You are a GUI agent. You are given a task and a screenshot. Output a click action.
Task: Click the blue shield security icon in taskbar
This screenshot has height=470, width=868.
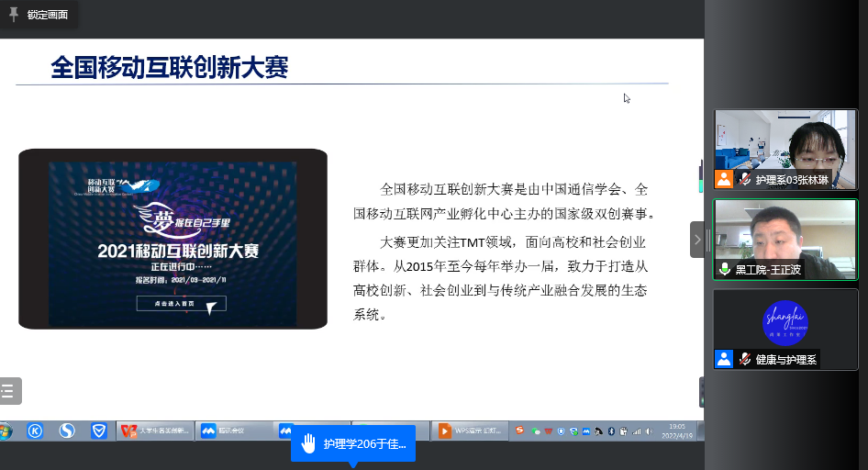click(99, 431)
